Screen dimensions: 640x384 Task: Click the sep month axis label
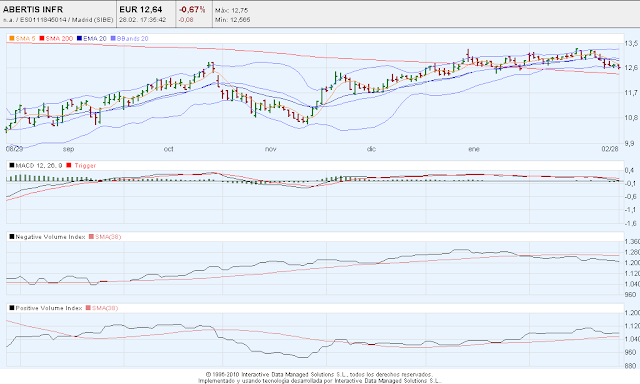[x=69, y=149]
